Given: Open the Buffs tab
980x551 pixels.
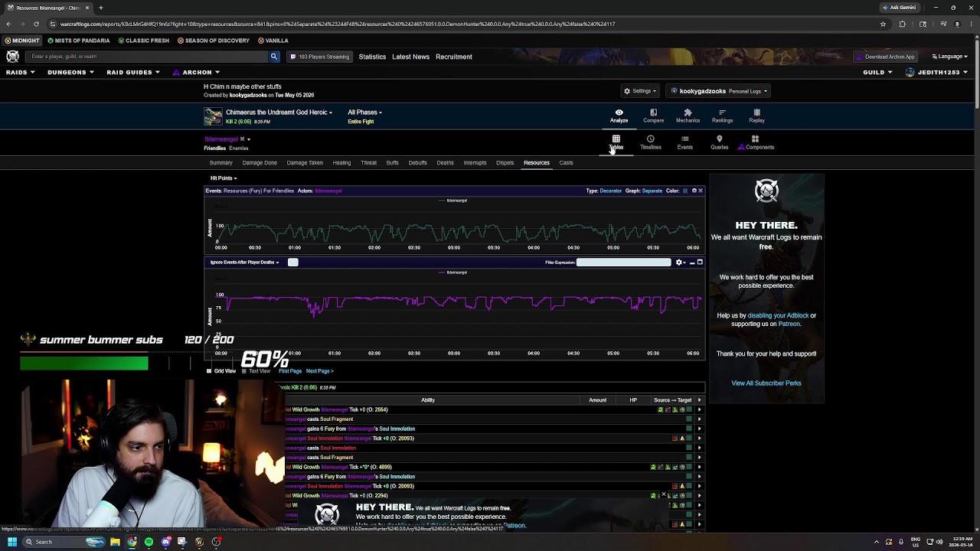Looking at the screenshot, I should (392, 163).
